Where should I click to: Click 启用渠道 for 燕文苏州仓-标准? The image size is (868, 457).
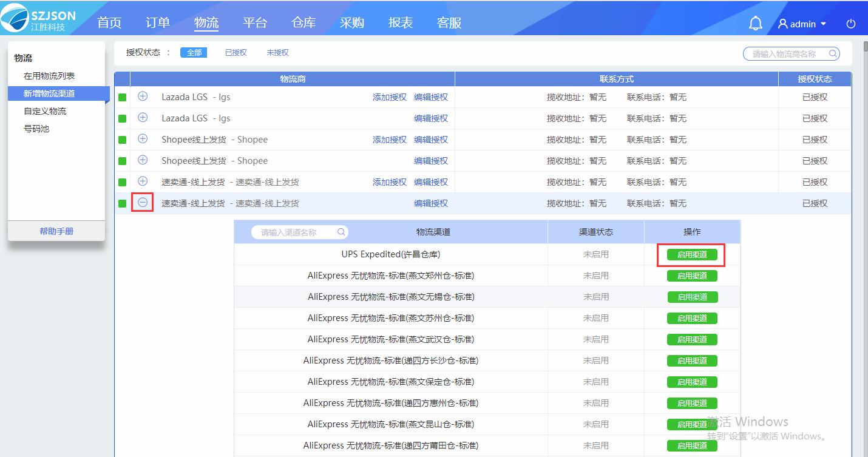click(692, 319)
